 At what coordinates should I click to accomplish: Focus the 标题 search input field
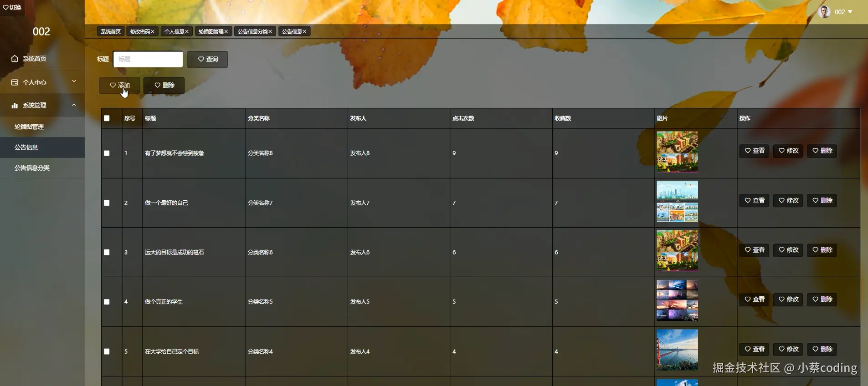point(148,59)
